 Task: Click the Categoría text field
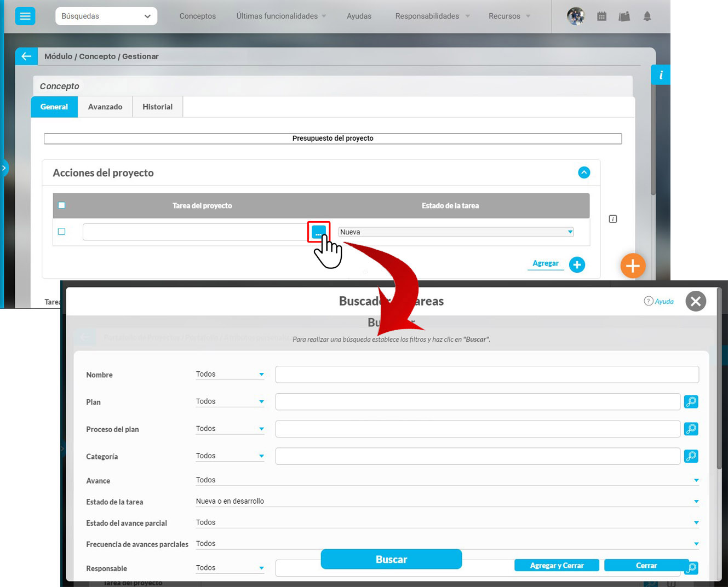(x=478, y=456)
